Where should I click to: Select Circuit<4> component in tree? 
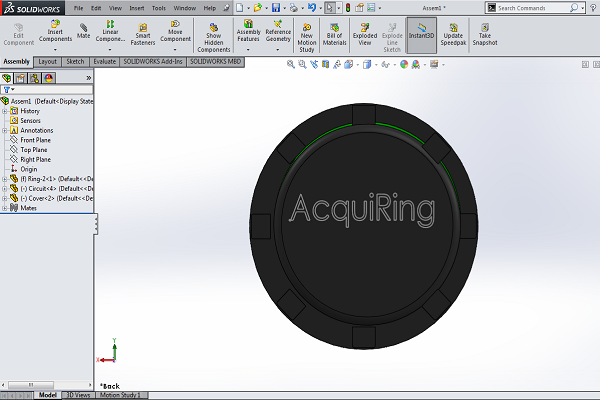51,189
